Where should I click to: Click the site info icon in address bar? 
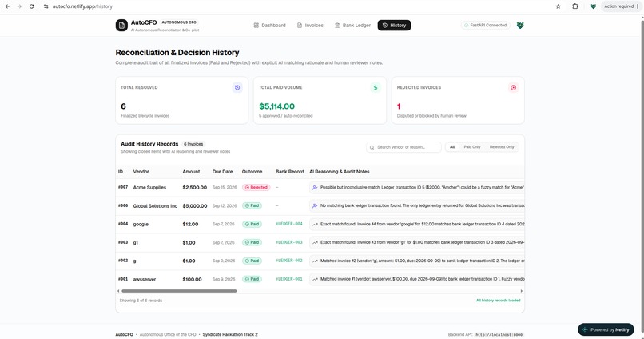[x=46, y=6]
